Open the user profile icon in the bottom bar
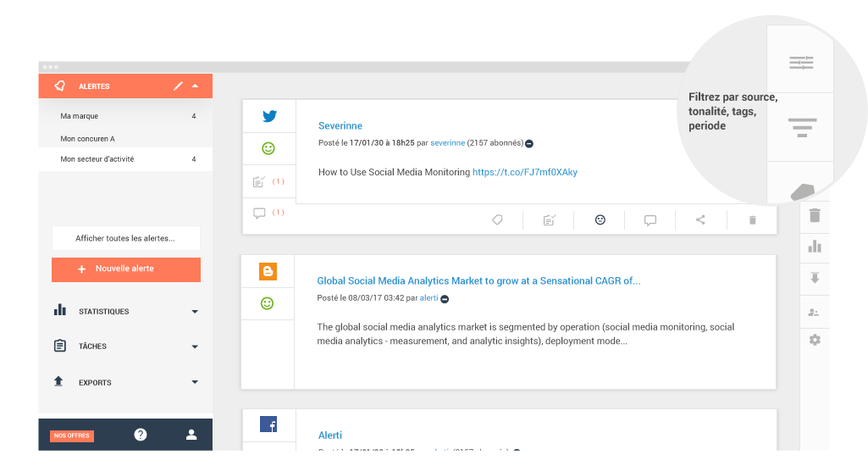Image resolution: width=868 pixels, height=466 pixels. pyautogui.click(x=191, y=435)
